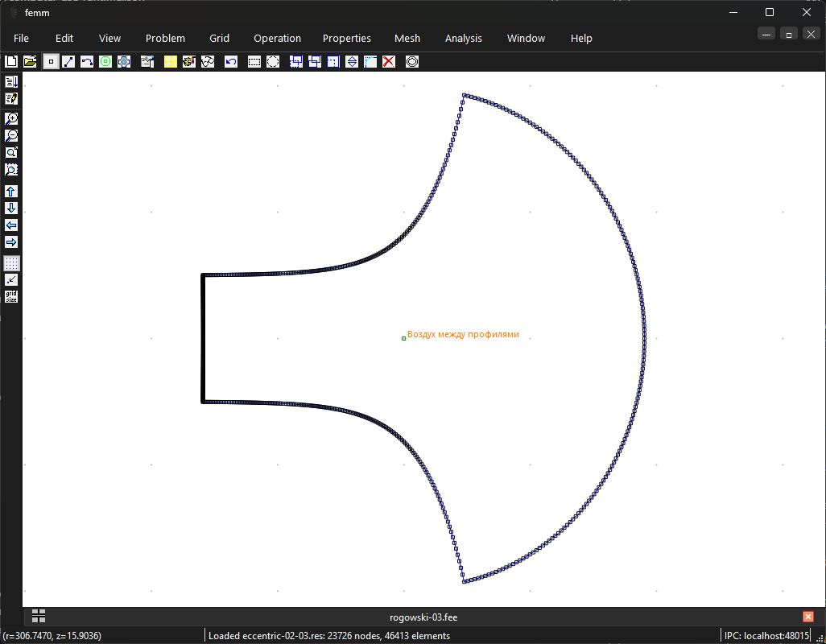Viewport: 826px width, 644px height.
Task: Pan the view right with the arrow
Action: pyautogui.click(x=11, y=242)
